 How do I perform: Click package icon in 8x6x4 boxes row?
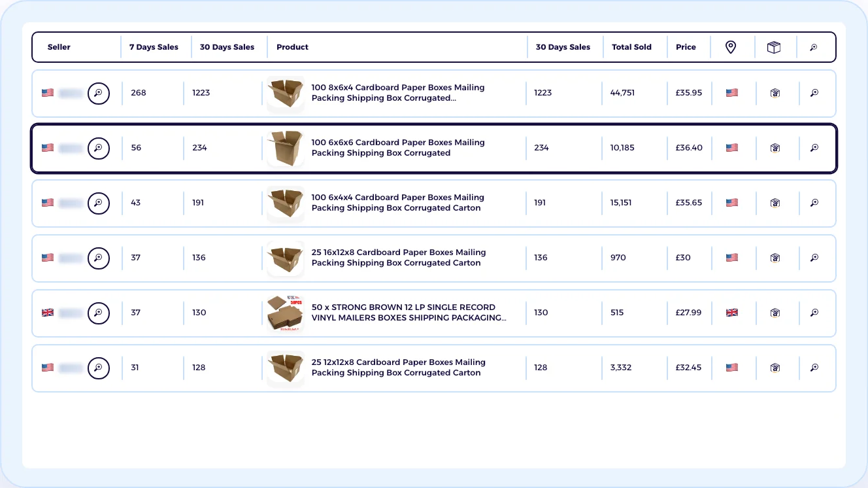775,93
